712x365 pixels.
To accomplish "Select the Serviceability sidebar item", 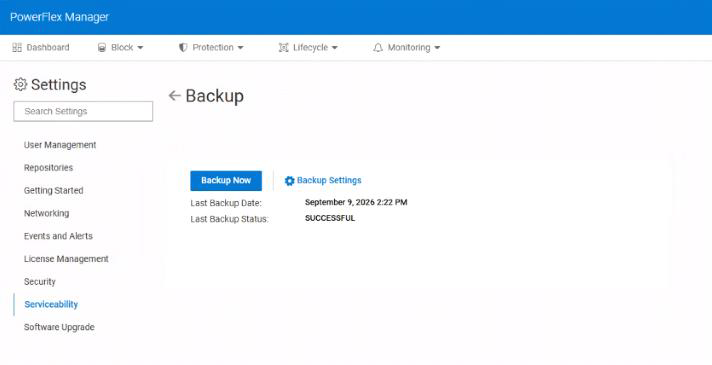I will point(51,304).
